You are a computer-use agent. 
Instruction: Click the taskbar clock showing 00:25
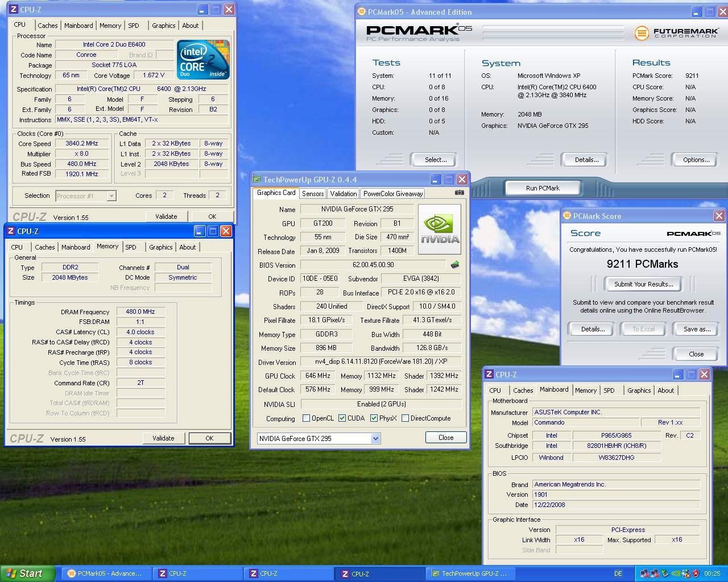coord(712,573)
